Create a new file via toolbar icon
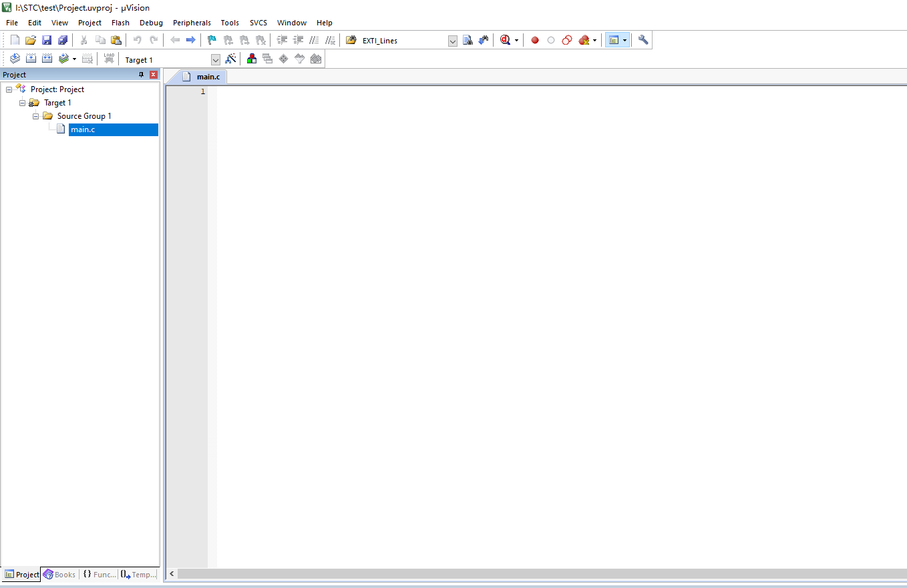The width and height of the screenshot is (907, 588). point(15,40)
